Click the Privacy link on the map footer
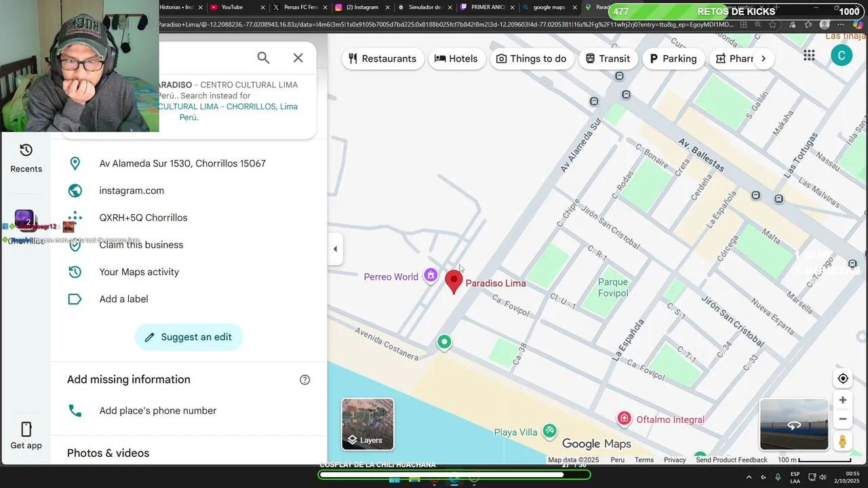This screenshot has height=488, width=868. (x=675, y=460)
